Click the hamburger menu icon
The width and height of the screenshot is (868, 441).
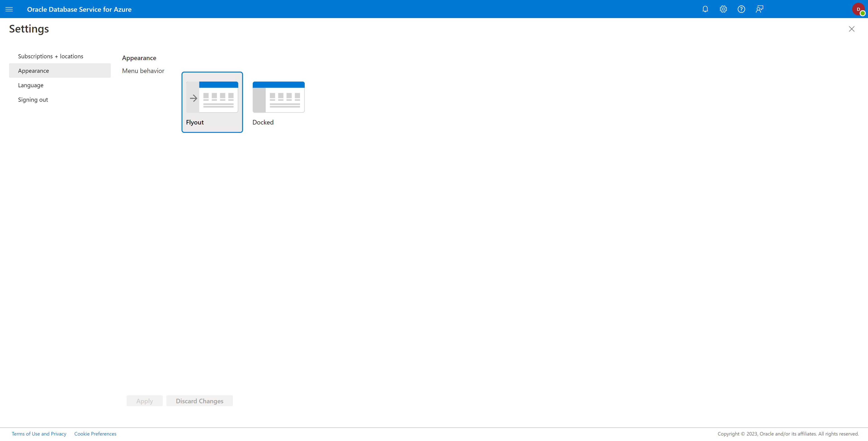click(x=9, y=9)
